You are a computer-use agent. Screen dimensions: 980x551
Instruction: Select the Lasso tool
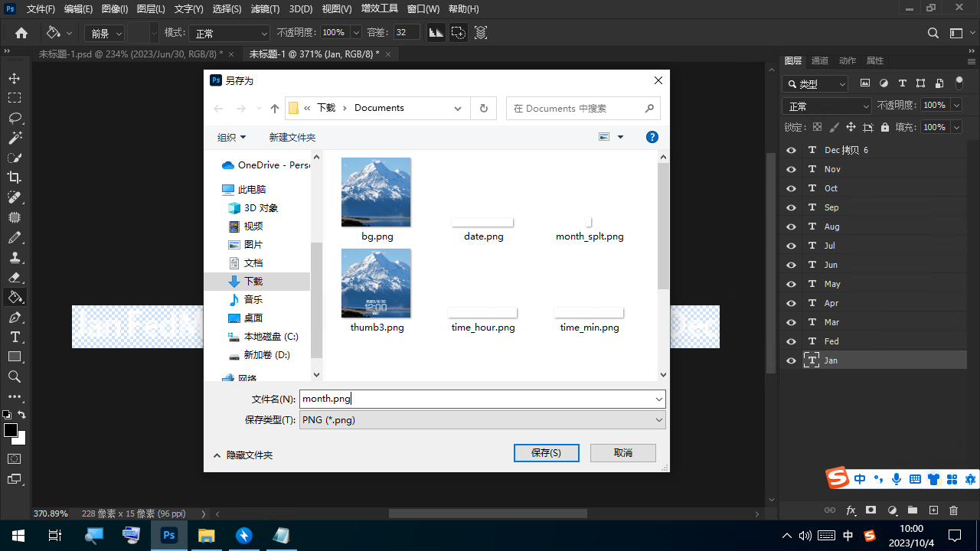(15, 118)
